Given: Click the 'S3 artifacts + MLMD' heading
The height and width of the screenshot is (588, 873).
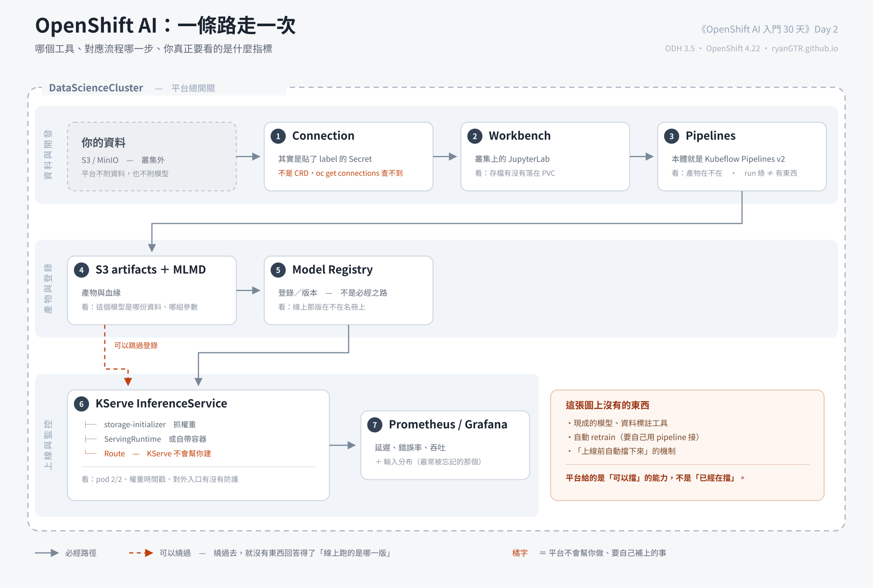Looking at the screenshot, I should pos(151,270).
